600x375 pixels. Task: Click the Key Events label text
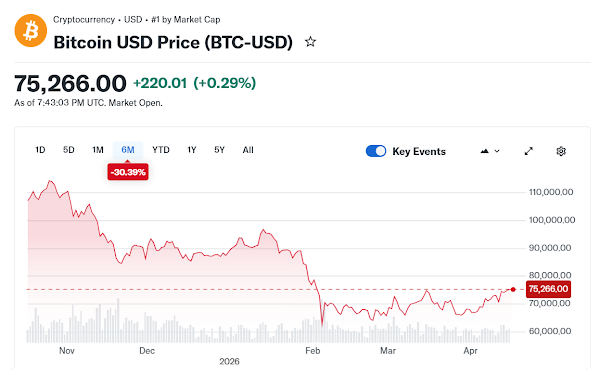(x=419, y=152)
